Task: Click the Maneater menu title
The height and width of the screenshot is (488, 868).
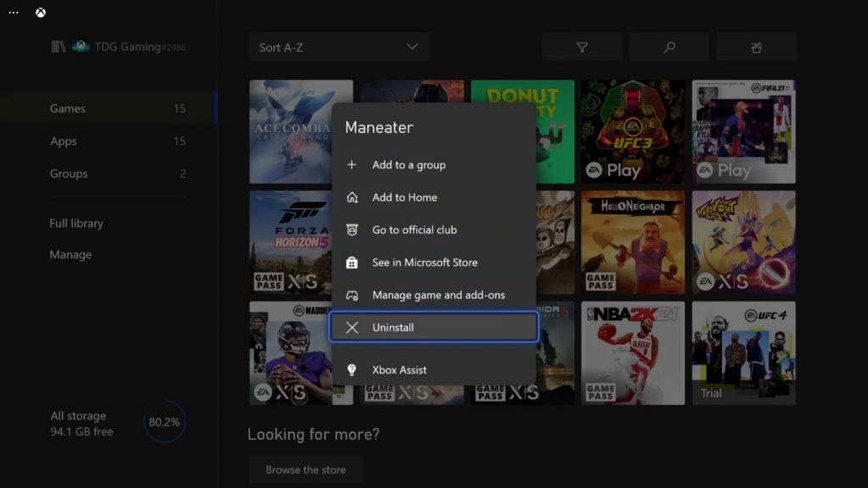Action: (x=379, y=128)
